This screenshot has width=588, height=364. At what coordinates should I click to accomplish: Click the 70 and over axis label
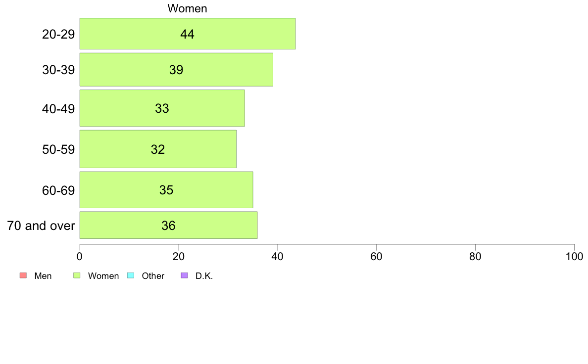41,226
